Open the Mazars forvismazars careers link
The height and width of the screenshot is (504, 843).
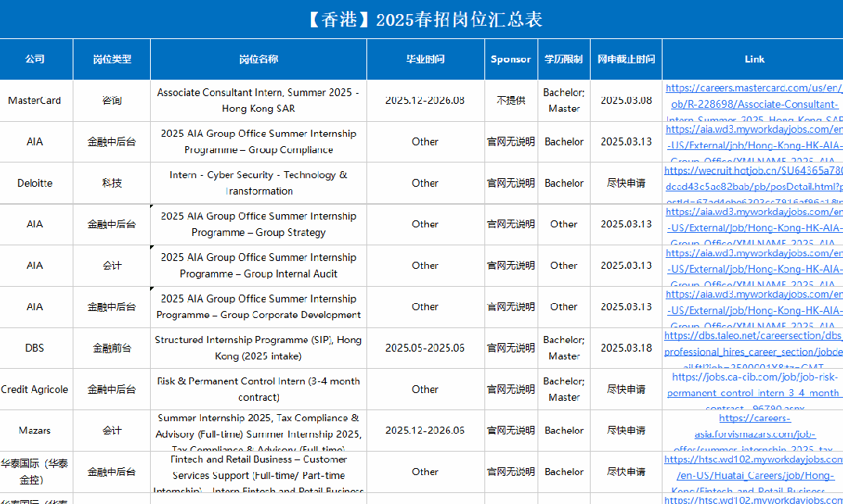[754, 431]
